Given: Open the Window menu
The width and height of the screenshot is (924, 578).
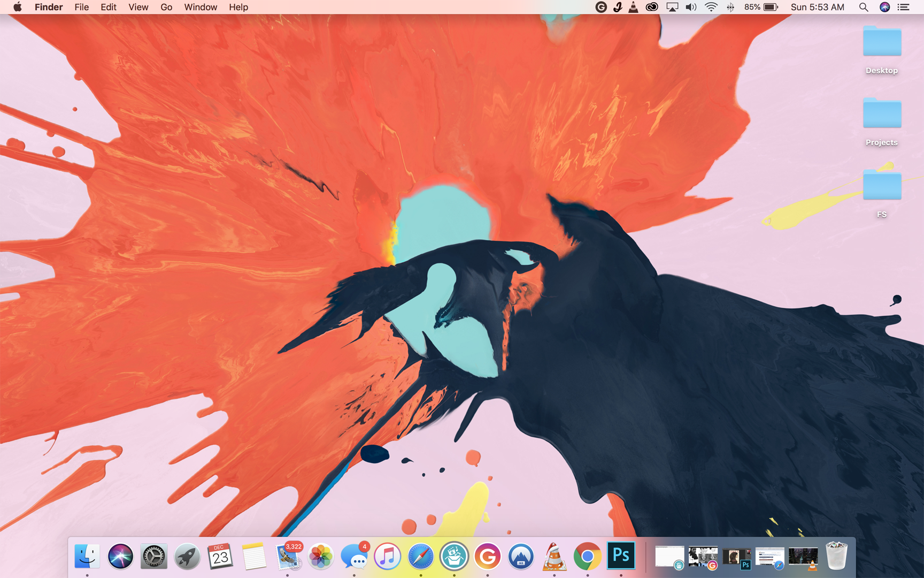Looking at the screenshot, I should click(201, 7).
